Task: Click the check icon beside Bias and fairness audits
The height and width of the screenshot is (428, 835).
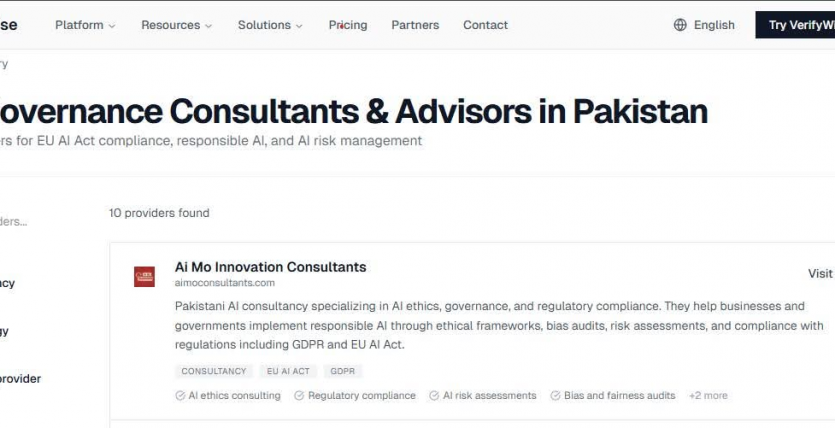Action: [555, 396]
